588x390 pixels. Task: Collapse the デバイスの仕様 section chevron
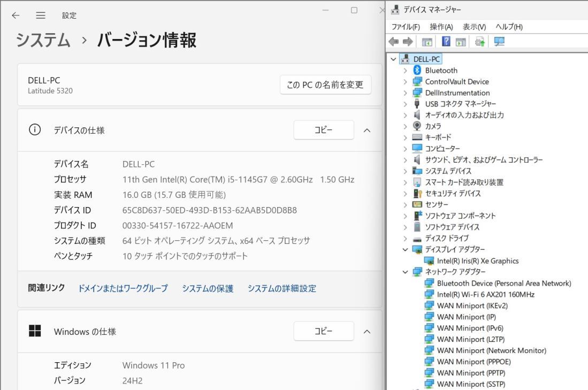click(367, 131)
